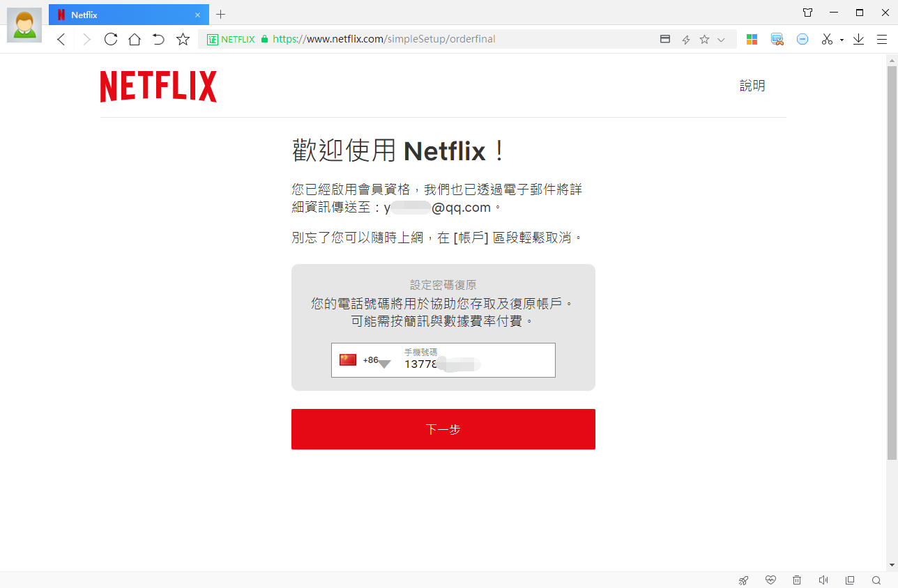Click the lightning speed mode icon
Image resolution: width=898 pixels, height=588 pixels.
[685, 40]
